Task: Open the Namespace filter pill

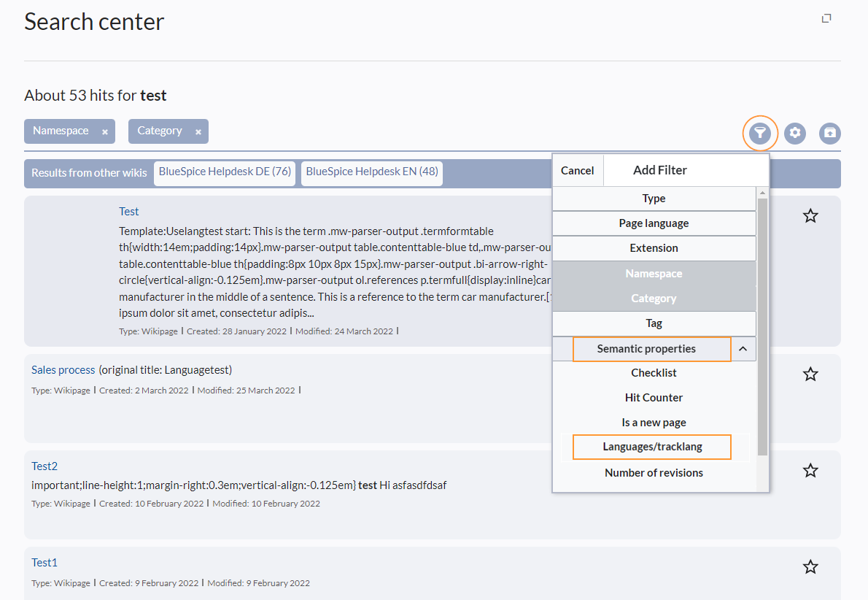Action: (x=61, y=131)
